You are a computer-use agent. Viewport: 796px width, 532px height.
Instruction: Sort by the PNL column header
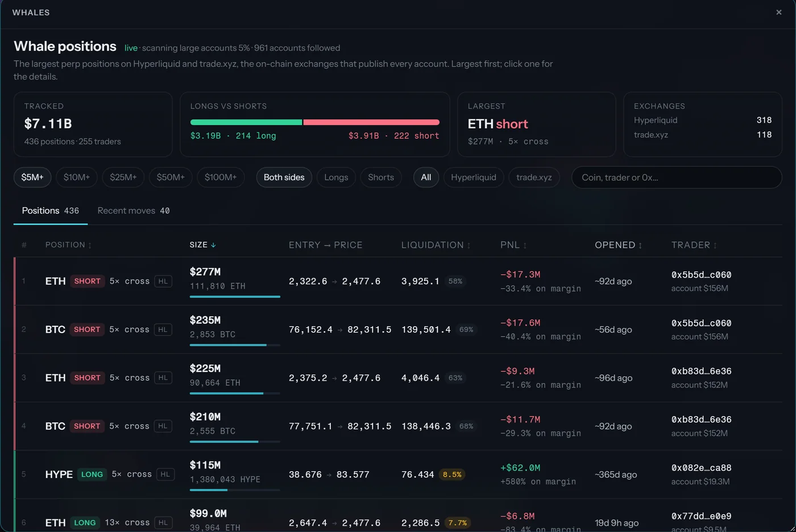coord(513,245)
